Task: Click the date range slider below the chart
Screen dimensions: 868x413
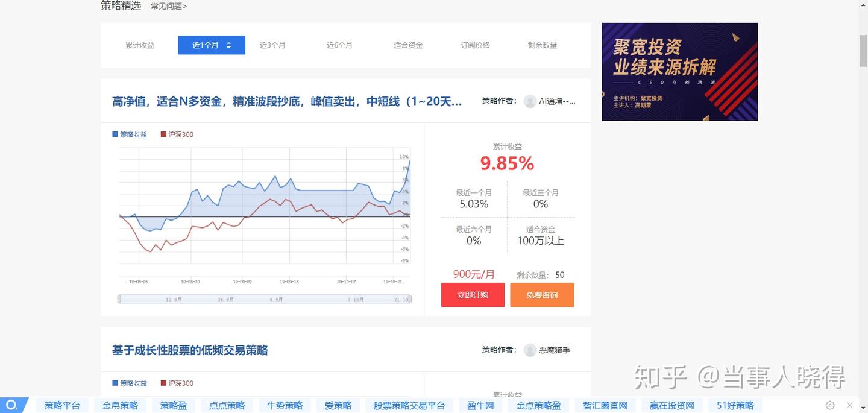Action: [x=263, y=298]
